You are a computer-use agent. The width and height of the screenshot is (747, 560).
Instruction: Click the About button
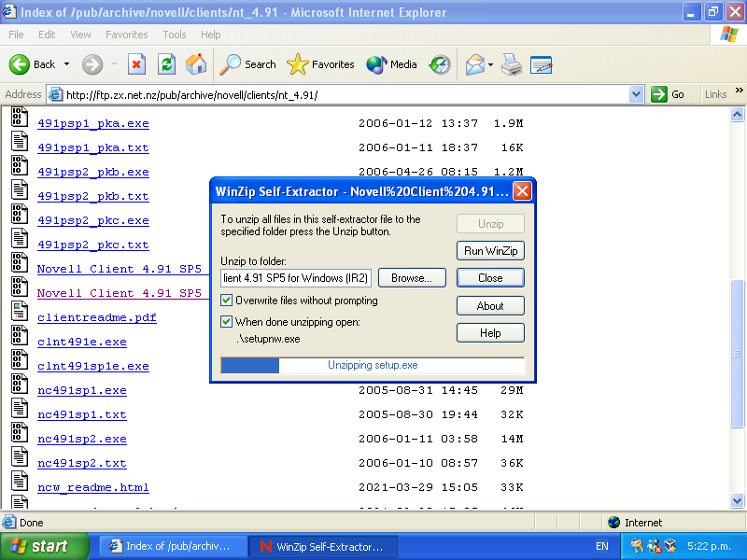point(491,306)
